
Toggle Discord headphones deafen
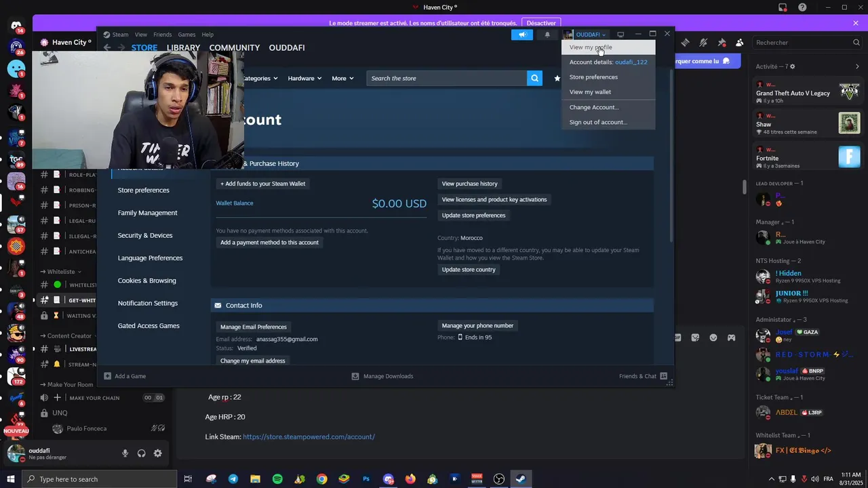(141, 453)
